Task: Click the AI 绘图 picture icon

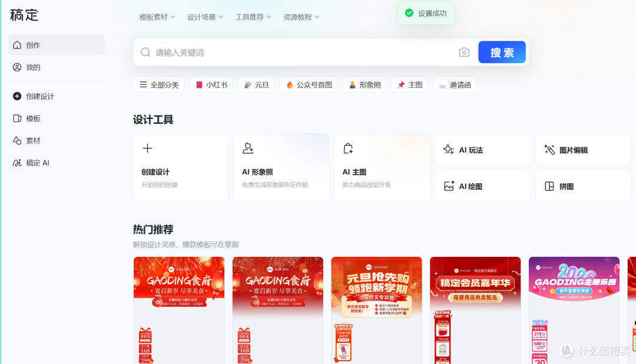Action: [x=449, y=186]
